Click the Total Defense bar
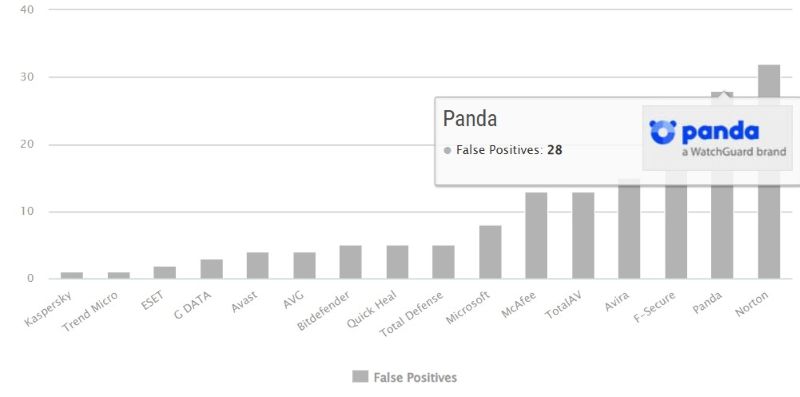Viewport: 800px width, 397px height. coord(443,262)
